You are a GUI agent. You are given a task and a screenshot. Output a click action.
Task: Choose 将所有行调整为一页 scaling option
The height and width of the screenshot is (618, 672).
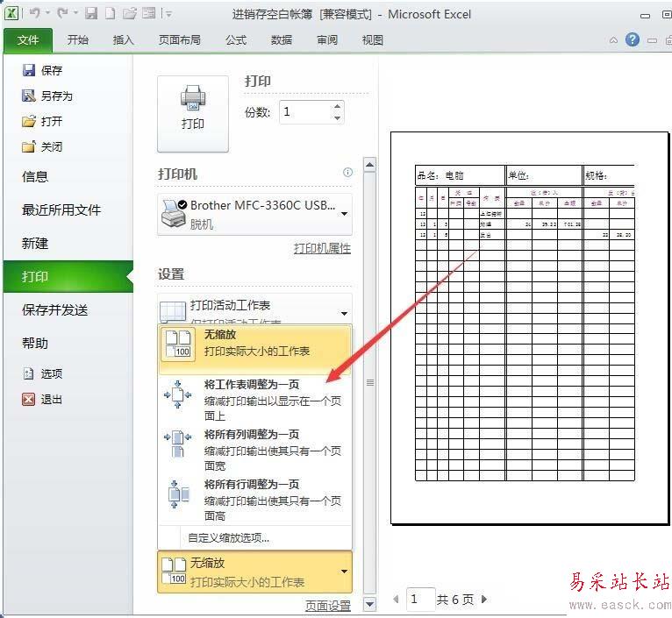(x=255, y=500)
